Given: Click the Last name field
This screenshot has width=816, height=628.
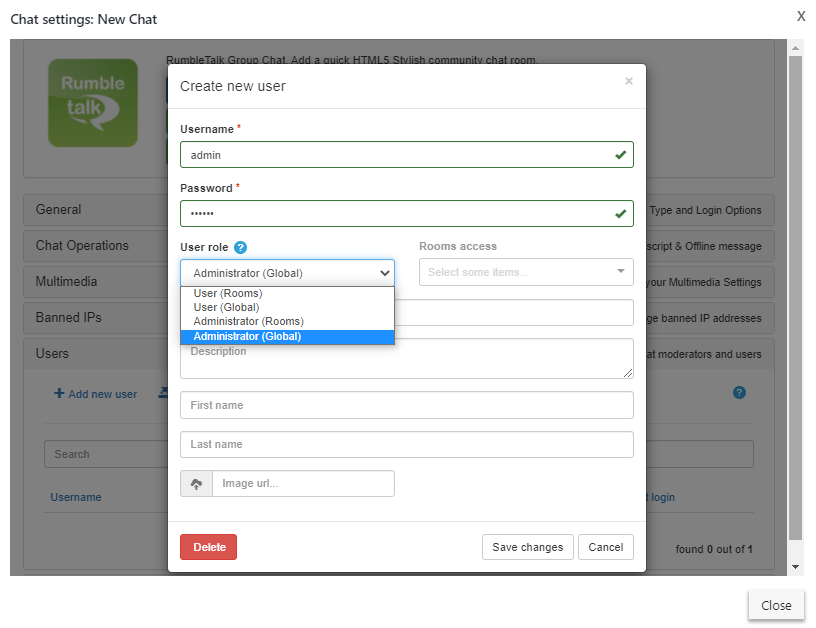Looking at the screenshot, I should 406,444.
